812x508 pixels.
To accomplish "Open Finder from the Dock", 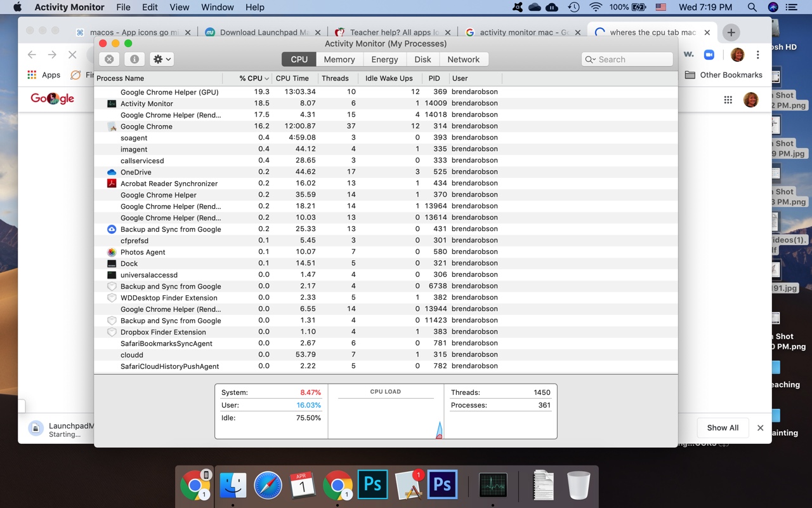I will [x=233, y=486].
